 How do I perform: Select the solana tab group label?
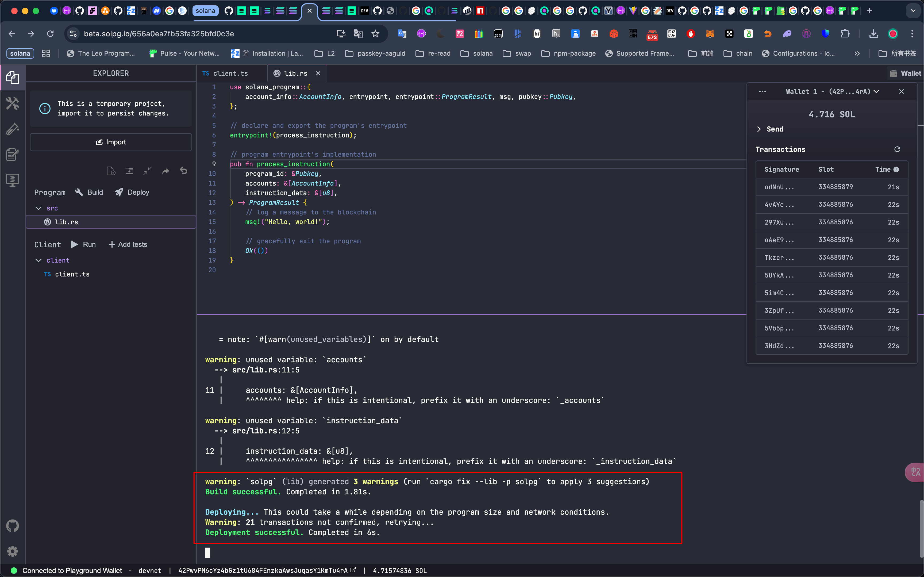[x=205, y=11]
